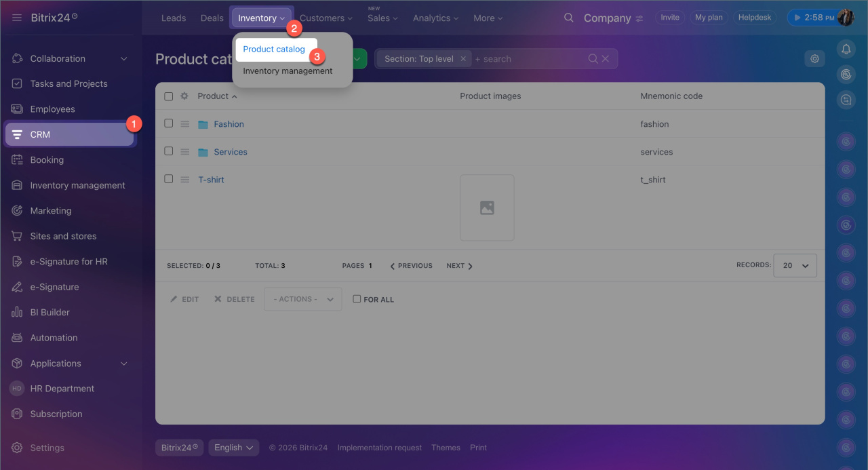The image size is (868, 470).
Task: Open the Deals tab
Action: pos(212,18)
